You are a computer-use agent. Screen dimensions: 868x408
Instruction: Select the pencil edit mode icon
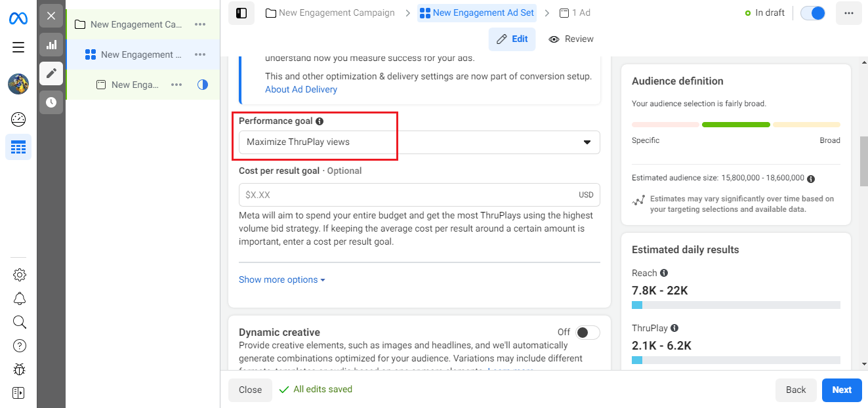pos(51,73)
